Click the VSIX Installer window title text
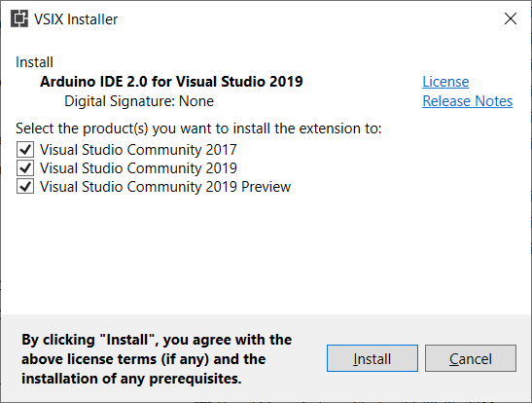The image size is (532, 403). click(76, 19)
